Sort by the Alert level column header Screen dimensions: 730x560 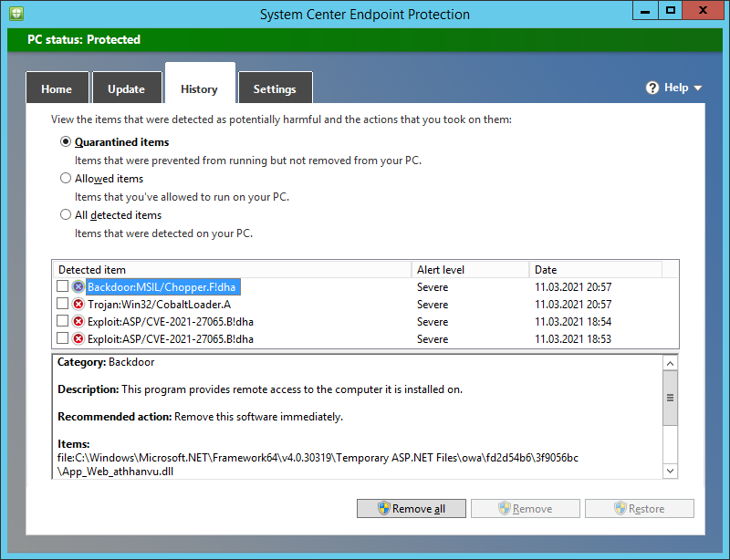tap(470, 270)
